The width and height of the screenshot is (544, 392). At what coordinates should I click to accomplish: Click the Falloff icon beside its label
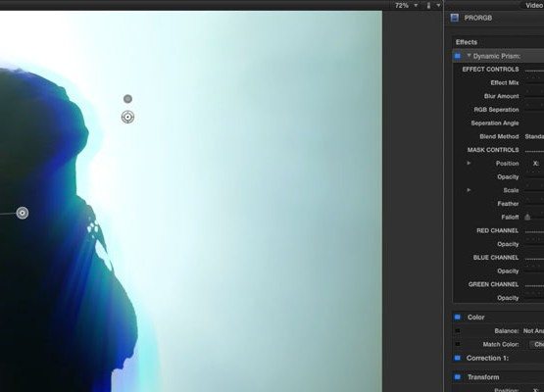527,218
